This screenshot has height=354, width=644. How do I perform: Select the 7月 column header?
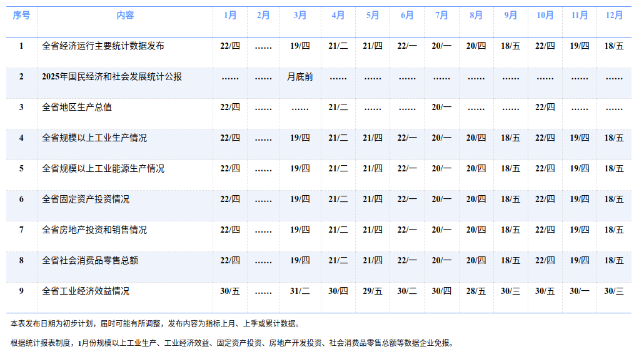click(x=441, y=16)
